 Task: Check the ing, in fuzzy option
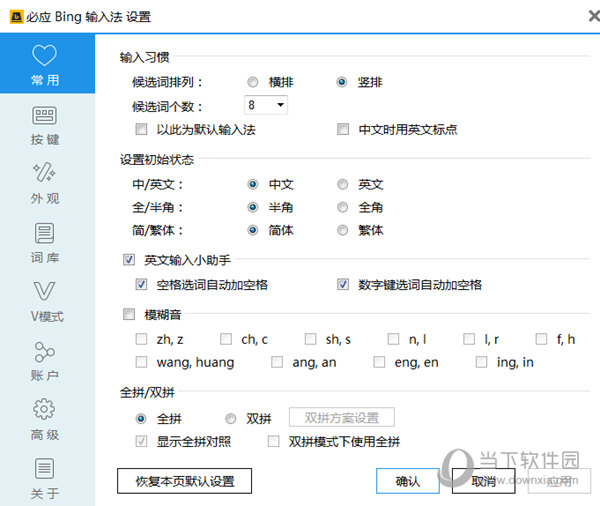(481, 362)
